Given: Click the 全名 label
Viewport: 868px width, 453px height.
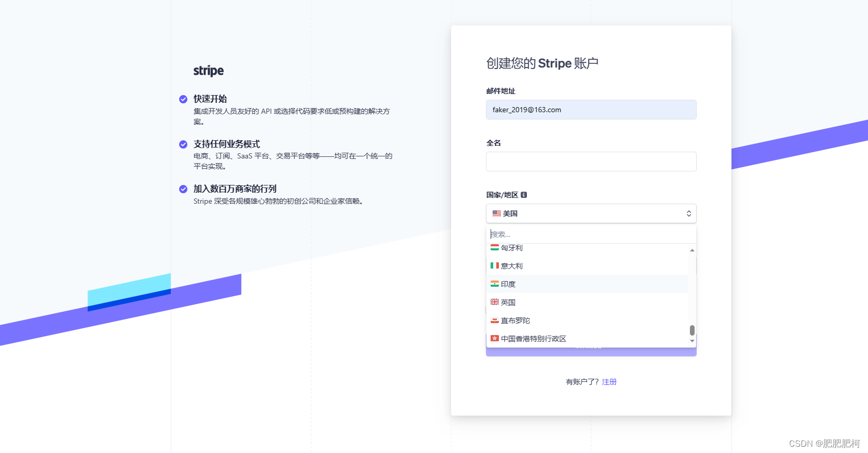Looking at the screenshot, I should 493,143.
